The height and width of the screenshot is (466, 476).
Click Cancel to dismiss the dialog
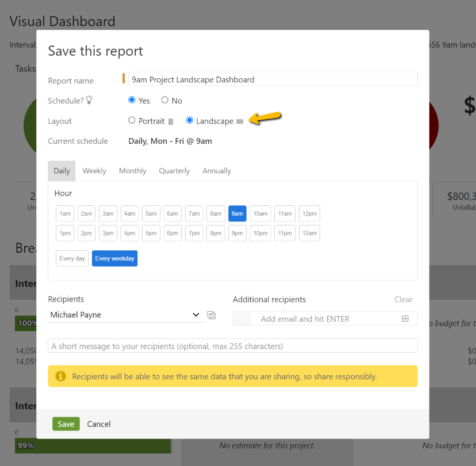99,424
